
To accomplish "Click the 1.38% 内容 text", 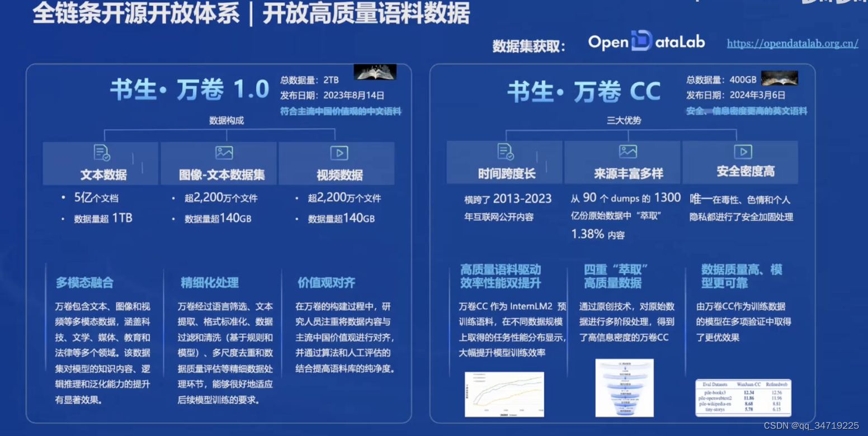I will pyautogui.click(x=598, y=234).
